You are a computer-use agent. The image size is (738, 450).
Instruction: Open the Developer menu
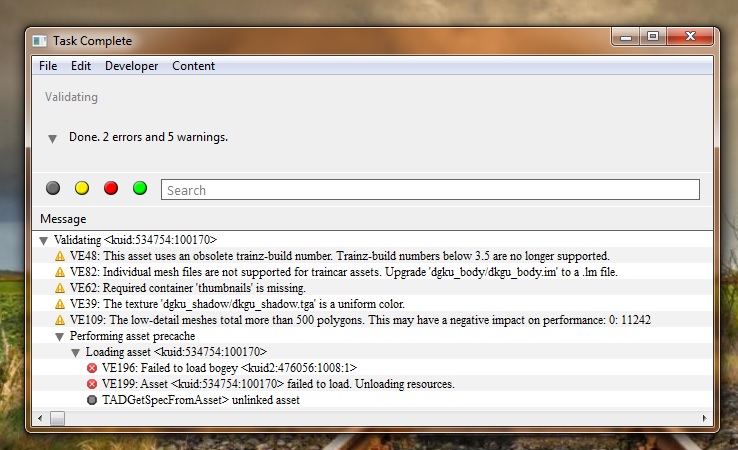coord(131,66)
